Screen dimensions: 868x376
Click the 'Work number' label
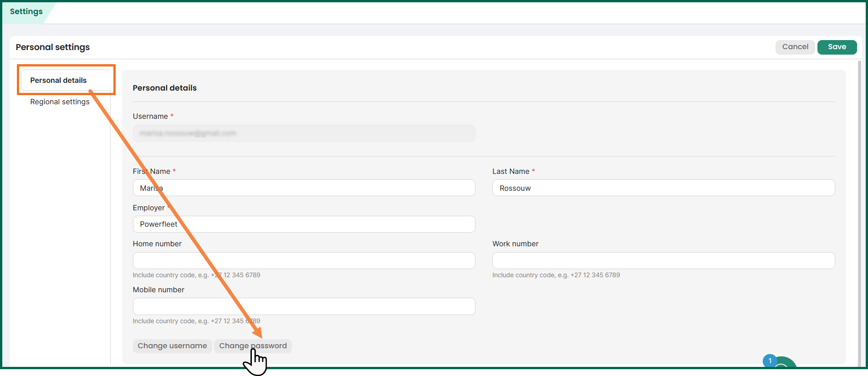pos(516,244)
